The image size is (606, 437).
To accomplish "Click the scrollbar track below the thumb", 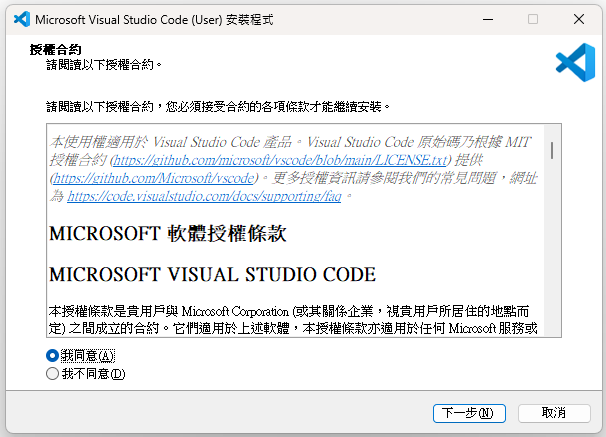I will [552, 260].
